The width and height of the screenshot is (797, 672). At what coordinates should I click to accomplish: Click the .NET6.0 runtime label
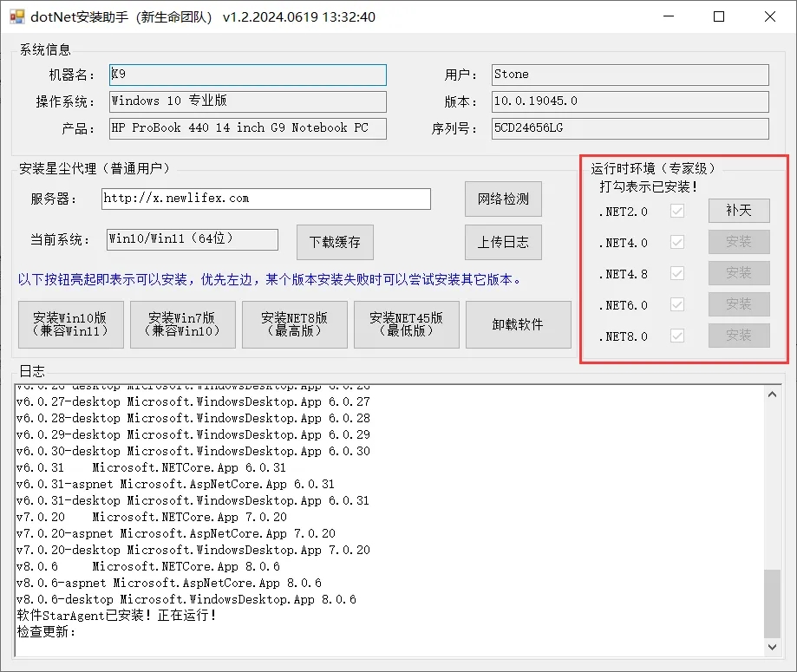click(624, 305)
